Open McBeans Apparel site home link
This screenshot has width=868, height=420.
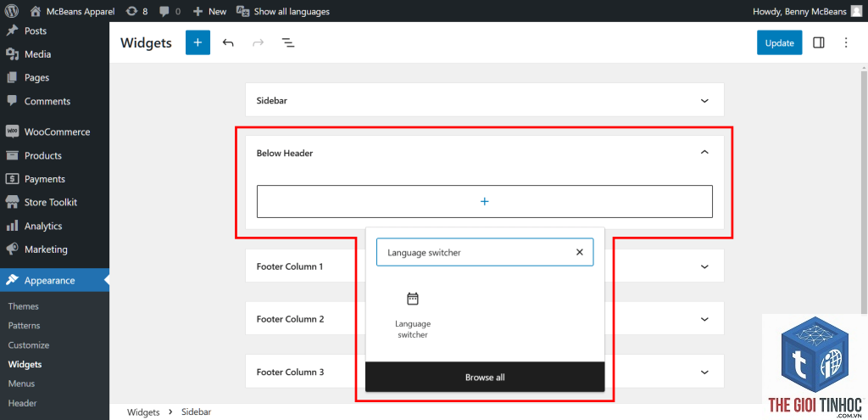(x=73, y=11)
